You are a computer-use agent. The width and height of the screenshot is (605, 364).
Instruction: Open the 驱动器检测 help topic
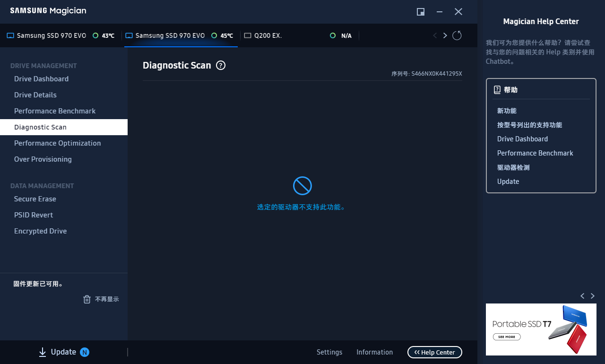coord(513,167)
